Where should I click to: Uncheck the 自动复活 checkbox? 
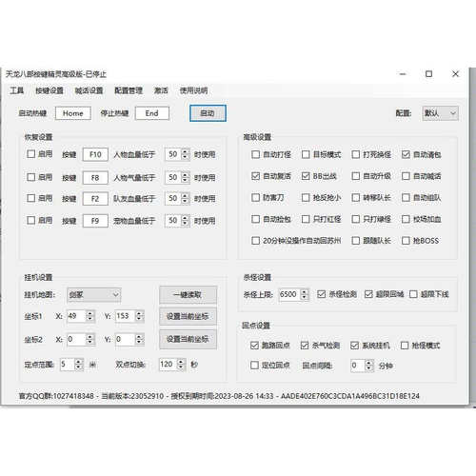coord(255,176)
